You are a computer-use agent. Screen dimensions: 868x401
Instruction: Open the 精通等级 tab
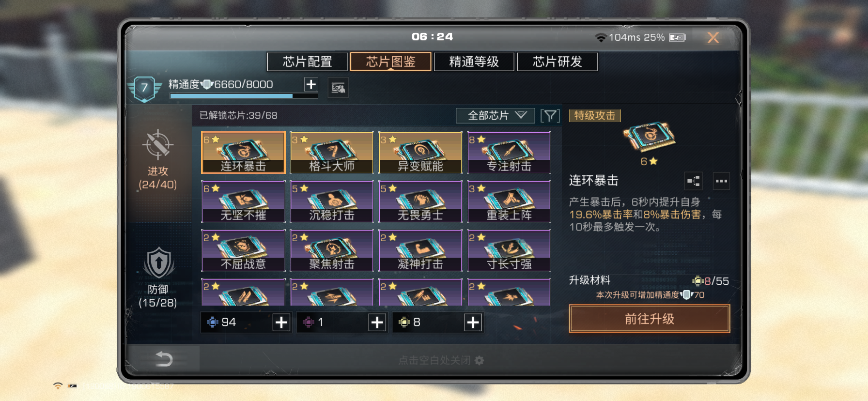click(x=474, y=62)
